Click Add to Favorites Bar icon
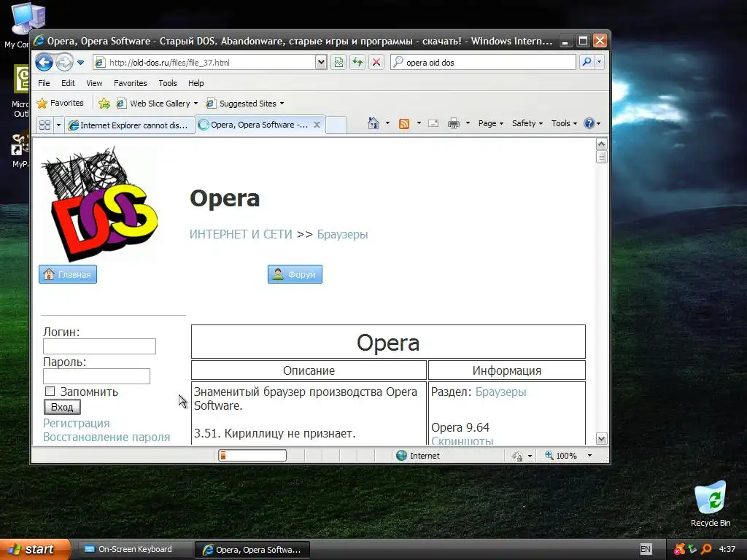 click(x=104, y=104)
